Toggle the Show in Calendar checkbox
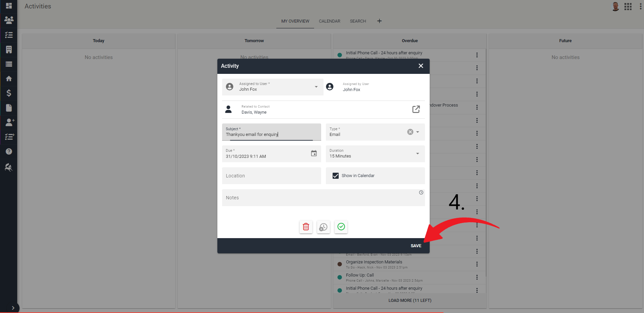 click(x=335, y=175)
